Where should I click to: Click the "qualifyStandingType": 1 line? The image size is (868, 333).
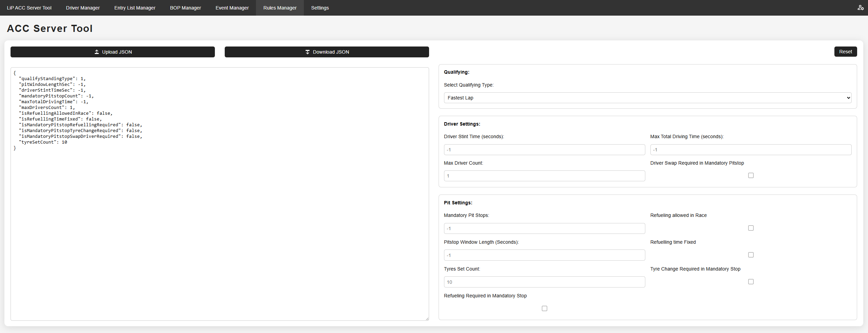click(x=52, y=79)
